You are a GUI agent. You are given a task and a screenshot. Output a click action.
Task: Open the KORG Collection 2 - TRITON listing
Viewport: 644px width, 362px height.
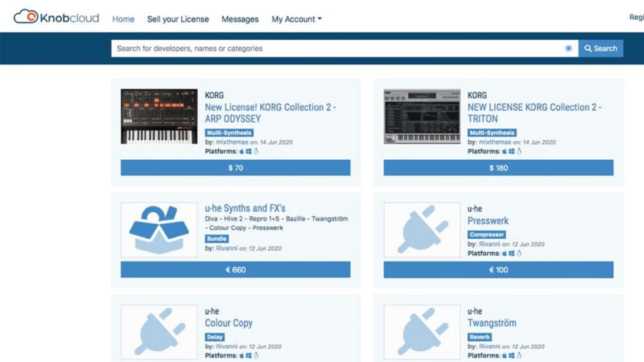[534, 113]
